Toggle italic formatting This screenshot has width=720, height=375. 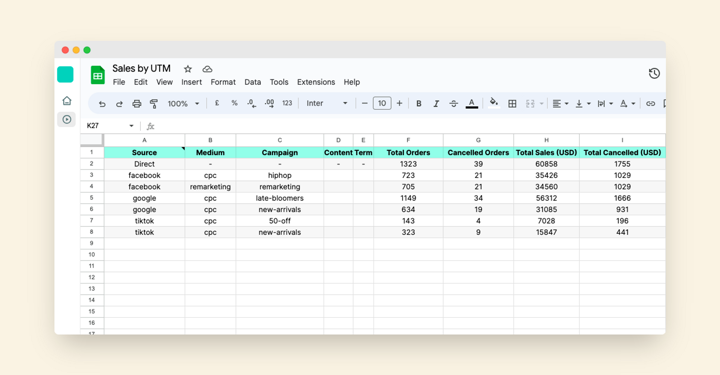(x=436, y=104)
